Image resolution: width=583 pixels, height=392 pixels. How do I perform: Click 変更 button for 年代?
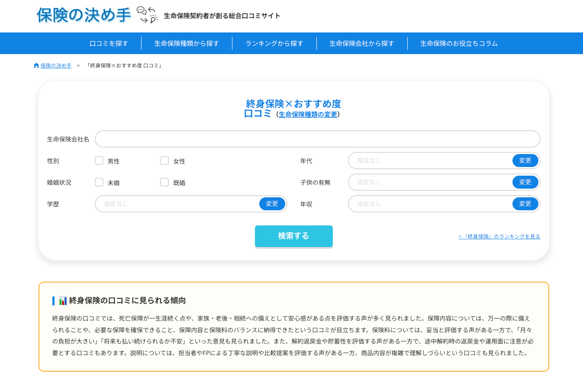(x=525, y=161)
